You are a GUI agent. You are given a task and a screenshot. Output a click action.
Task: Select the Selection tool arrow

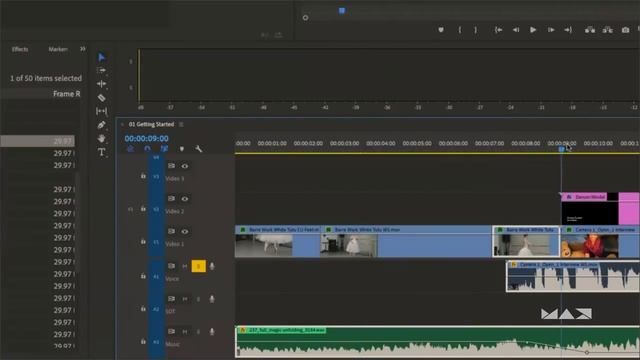point(102,57)
